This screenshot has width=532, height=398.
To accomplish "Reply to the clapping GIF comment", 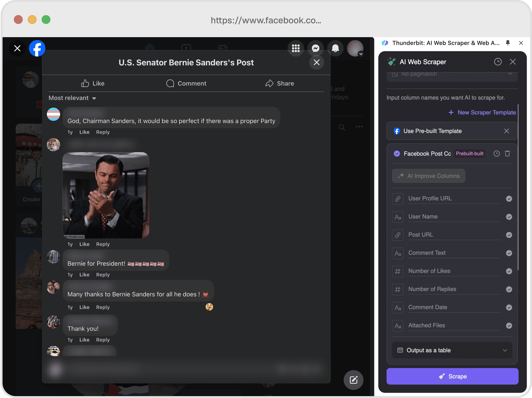I will pos(103,244).
